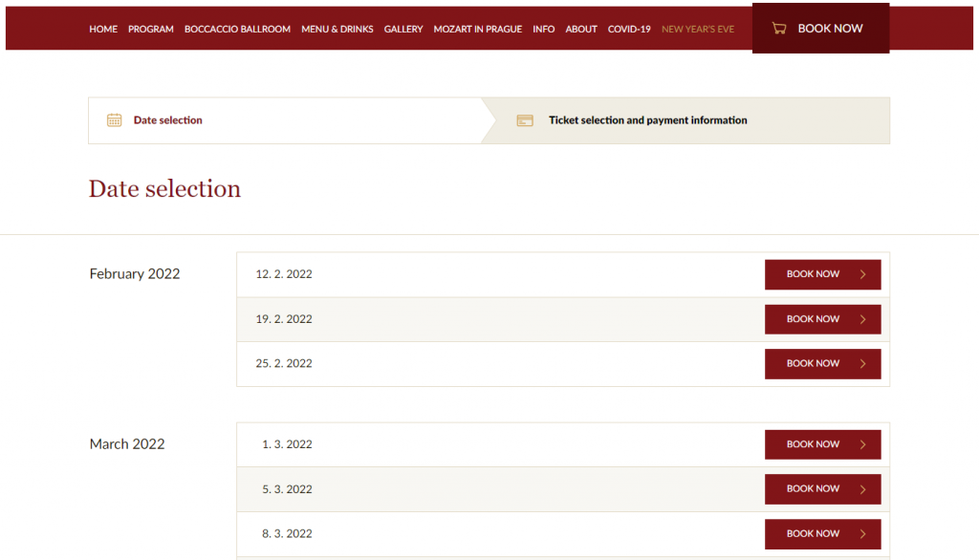Click arrow icon on 1. 3. 2022 row
Viewport: 979px width, 560px height.
863,444
